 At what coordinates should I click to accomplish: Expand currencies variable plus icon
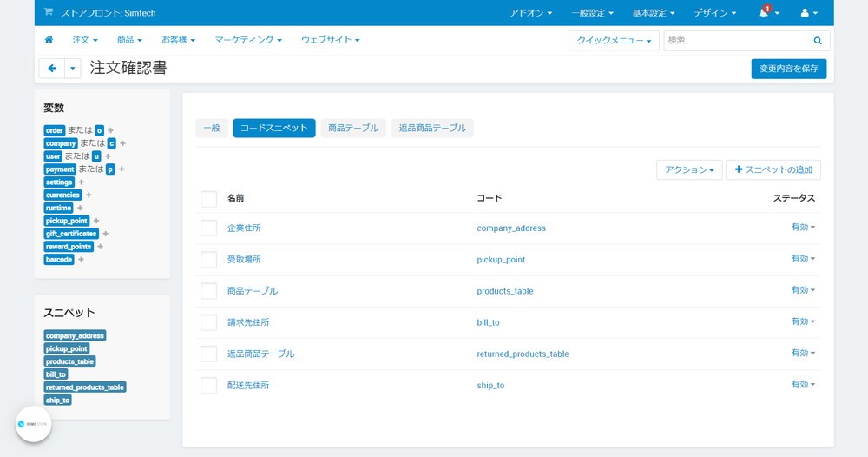click(x=89, y=195)
